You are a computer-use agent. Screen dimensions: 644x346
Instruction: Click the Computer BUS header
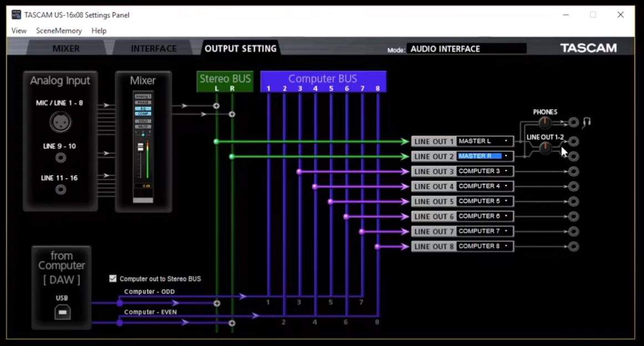(323, 81)
